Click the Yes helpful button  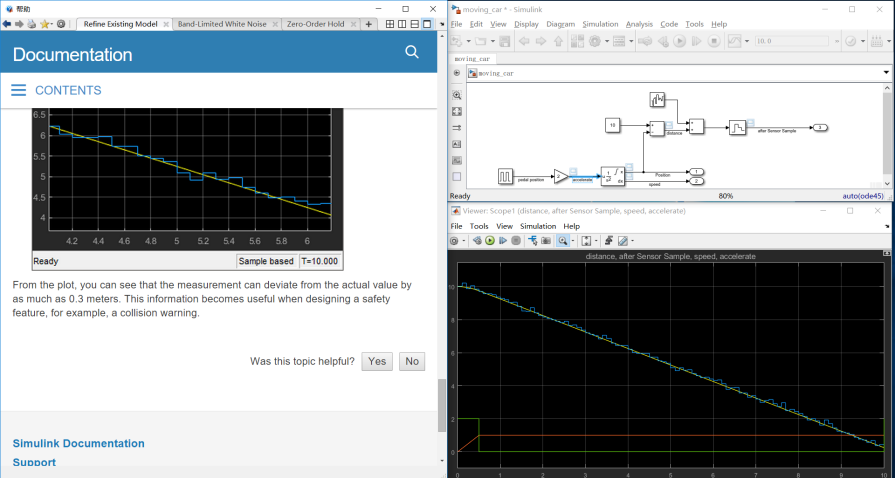[x=376, y=361]
